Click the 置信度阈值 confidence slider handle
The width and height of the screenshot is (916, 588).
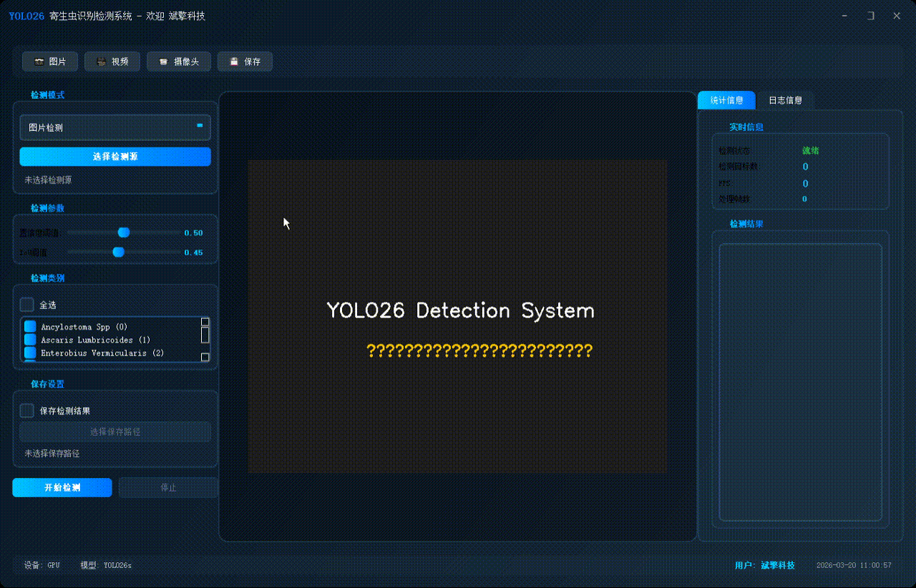point(124,232)
